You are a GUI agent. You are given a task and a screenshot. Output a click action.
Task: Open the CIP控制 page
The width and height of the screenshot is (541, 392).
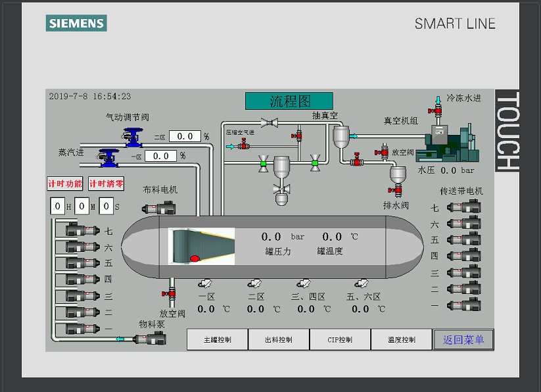tap(340, 339)
